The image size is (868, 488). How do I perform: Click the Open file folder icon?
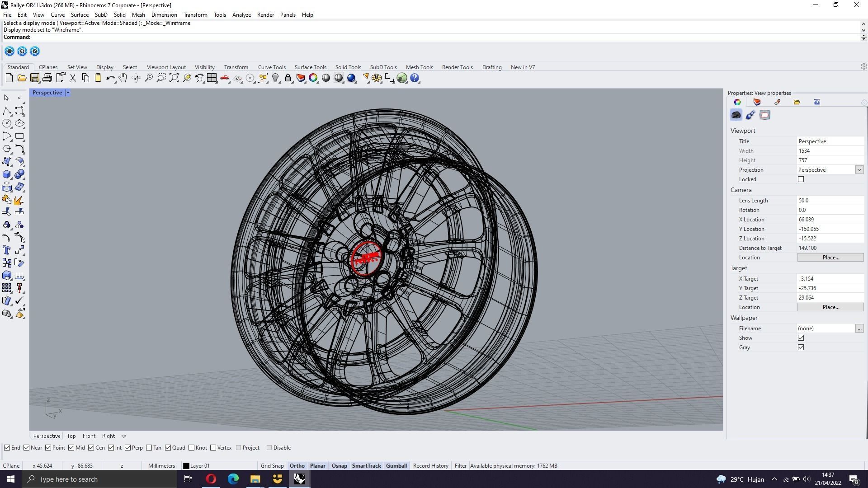pos(22,78)
